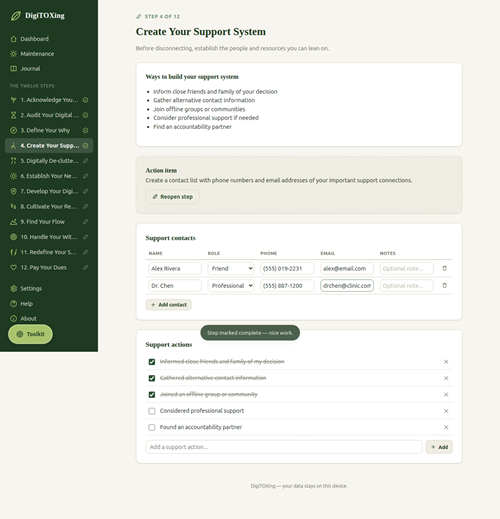Open the About info icon

click(13, 319)
